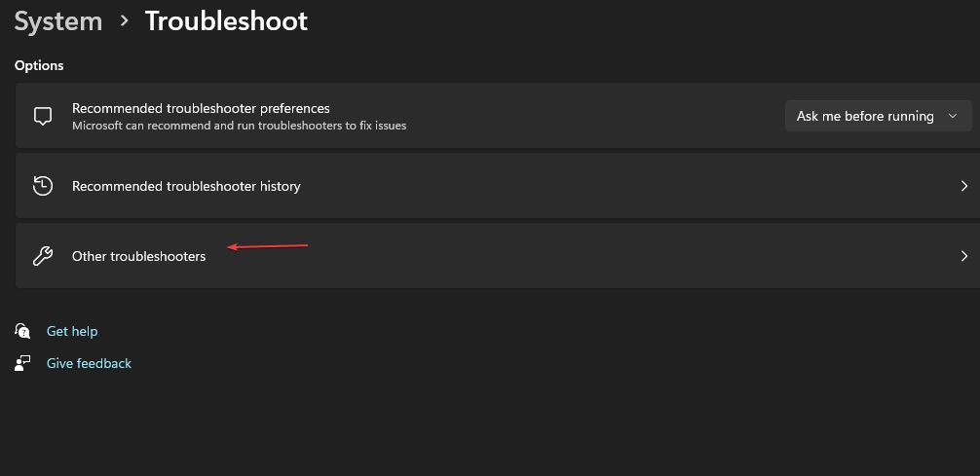Click the chevron on the Other troubleshooters row
This screenshot has width=980, height=476.
pos(963,256)
